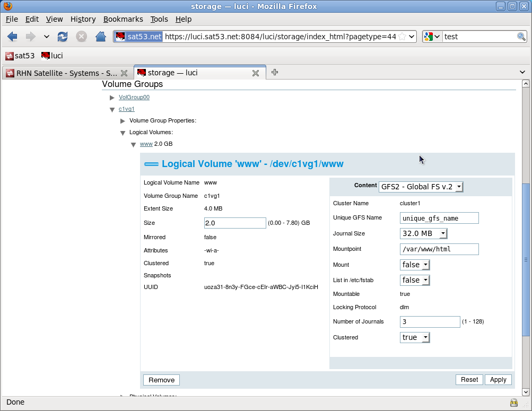Click the browser Back arrow button
Viewport: 532px width, 411px height.
[12, 37]
